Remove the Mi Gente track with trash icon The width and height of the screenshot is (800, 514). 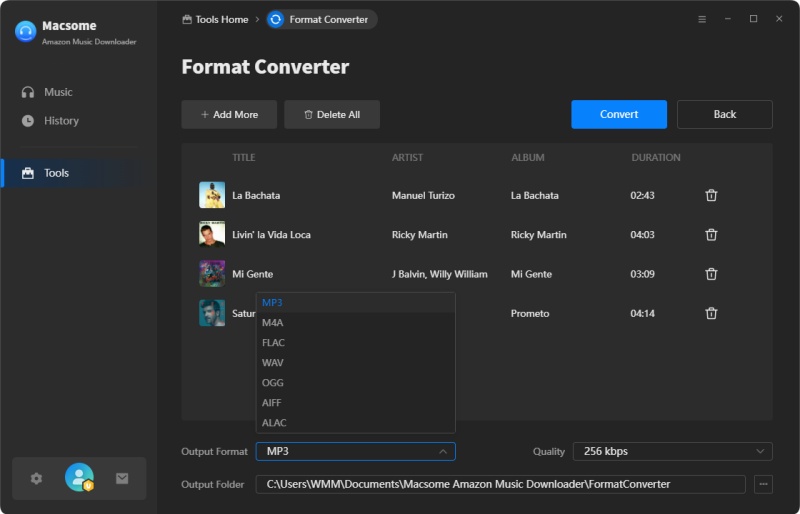coord(711,274)
